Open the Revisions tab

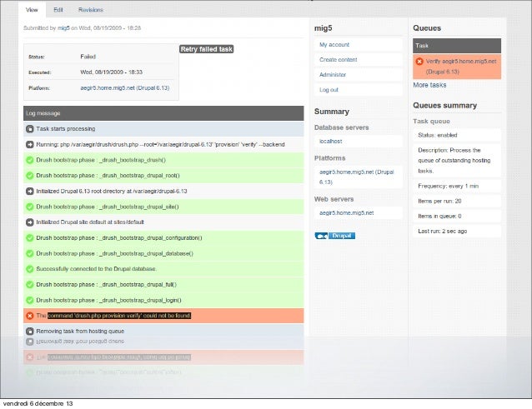tap(91, 10)
